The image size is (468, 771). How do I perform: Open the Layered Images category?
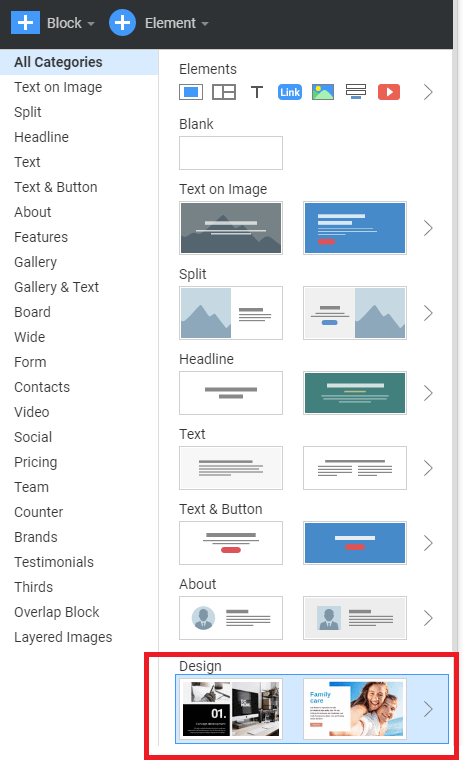click(x=63, y=637)
